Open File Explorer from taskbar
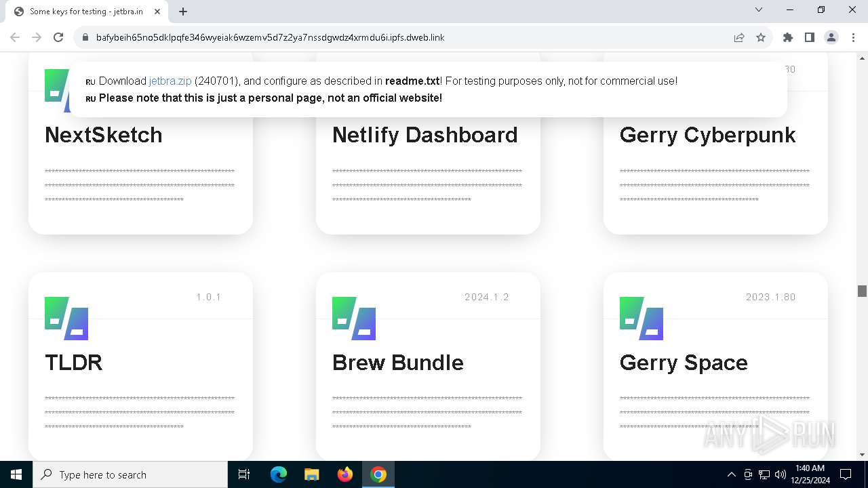Viewport: 868px width, 488px height. 311,474
